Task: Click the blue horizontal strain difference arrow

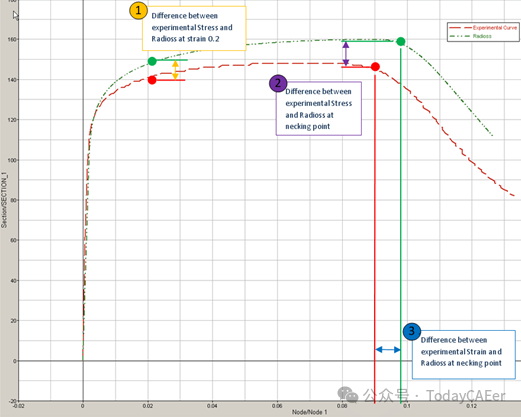Action: (x=388, y=350)
